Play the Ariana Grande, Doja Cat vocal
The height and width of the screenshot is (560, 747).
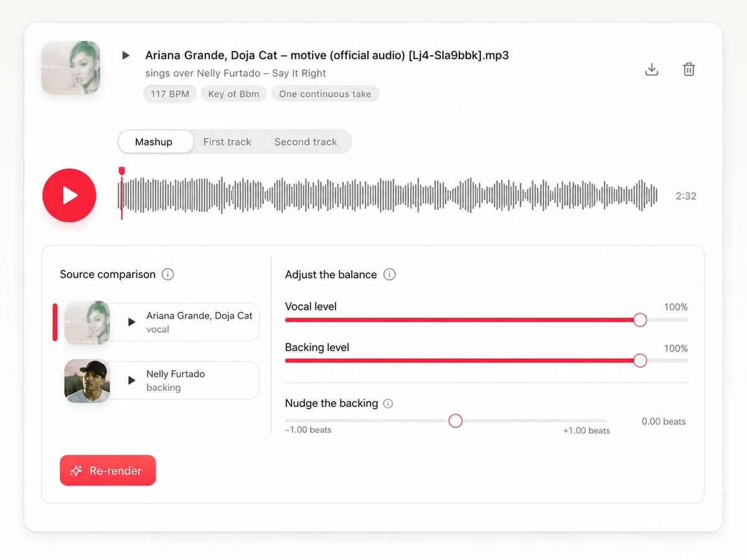pos(131,322)
